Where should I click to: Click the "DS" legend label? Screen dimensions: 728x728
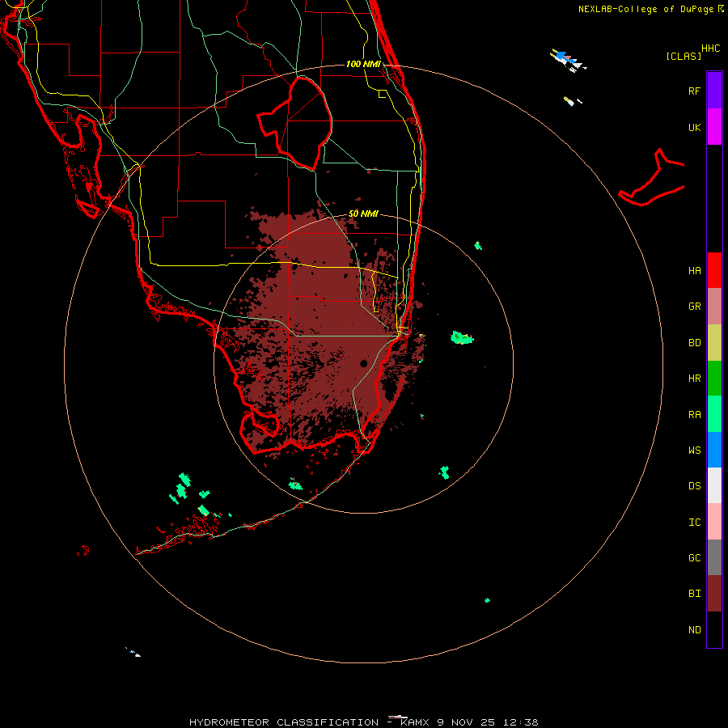tap(694, 486)
